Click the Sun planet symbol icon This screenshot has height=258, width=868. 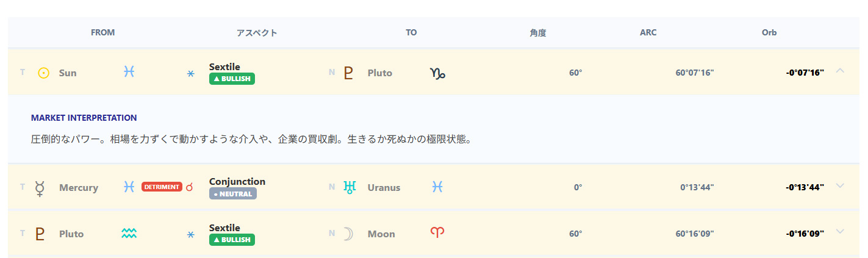coord(43,73)
